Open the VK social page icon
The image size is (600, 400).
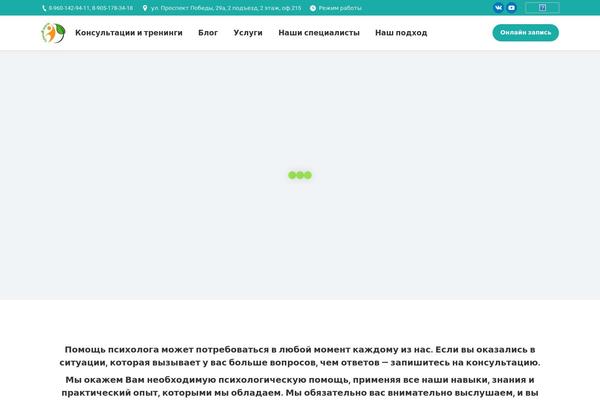point(498,8)
